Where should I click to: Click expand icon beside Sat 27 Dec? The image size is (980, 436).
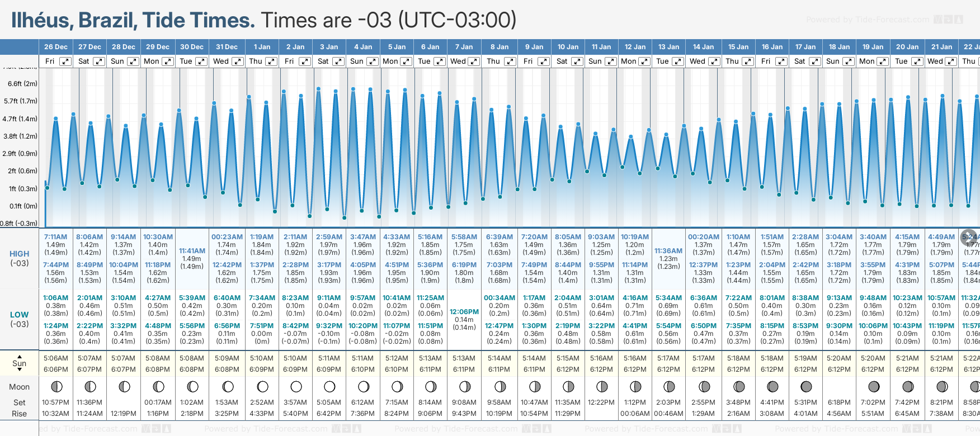tap(98, 61)
